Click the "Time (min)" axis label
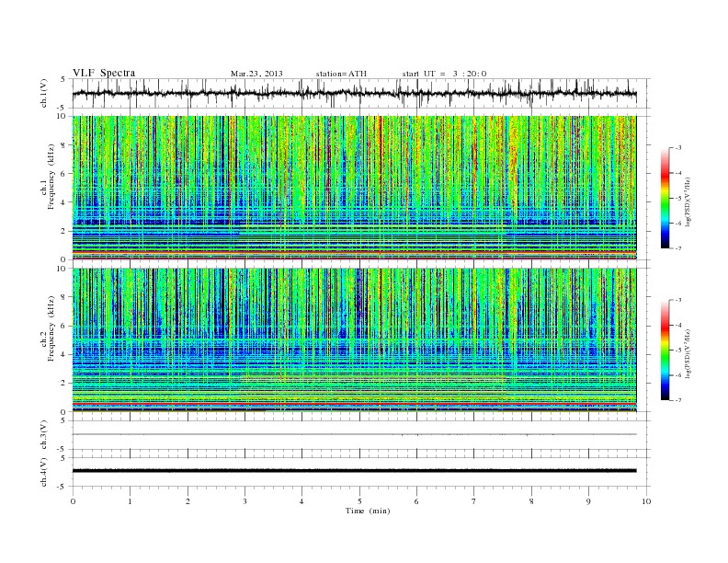 pyautogui.click(x=368, y=511)
